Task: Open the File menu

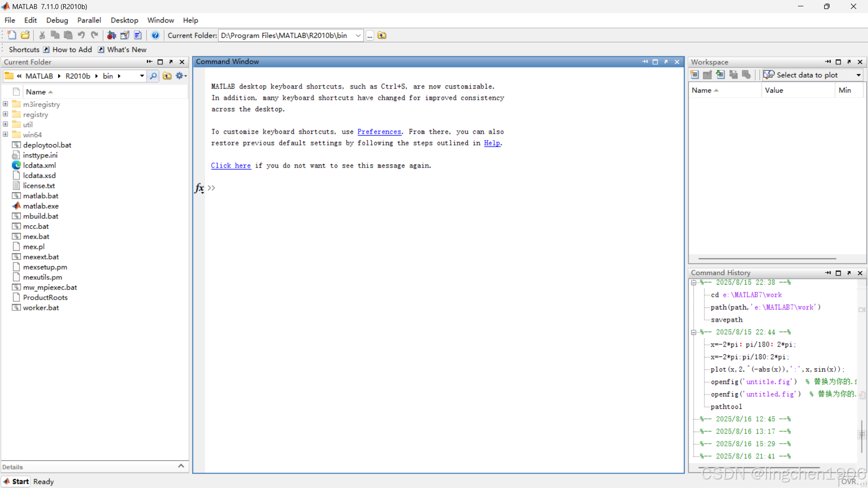Action: [9, 20]
